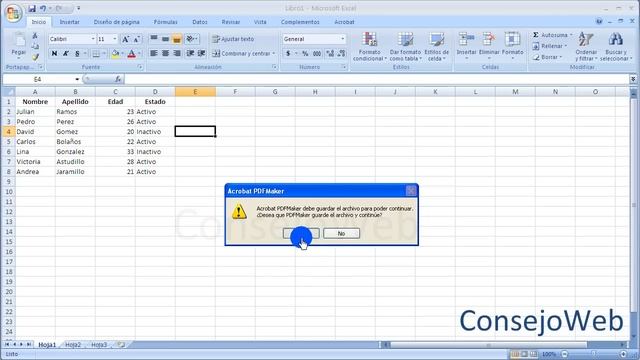Click Combinar y centrar button

[243, 53]
